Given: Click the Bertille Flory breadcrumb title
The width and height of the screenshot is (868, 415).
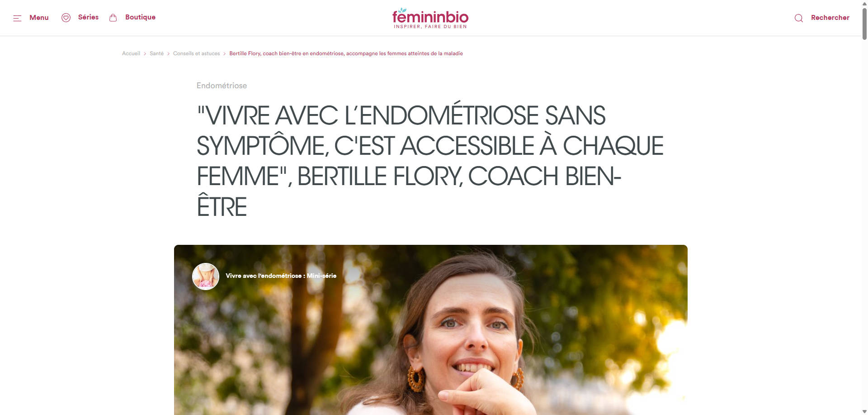Looking at the screenshot, I should coord(346,53).
